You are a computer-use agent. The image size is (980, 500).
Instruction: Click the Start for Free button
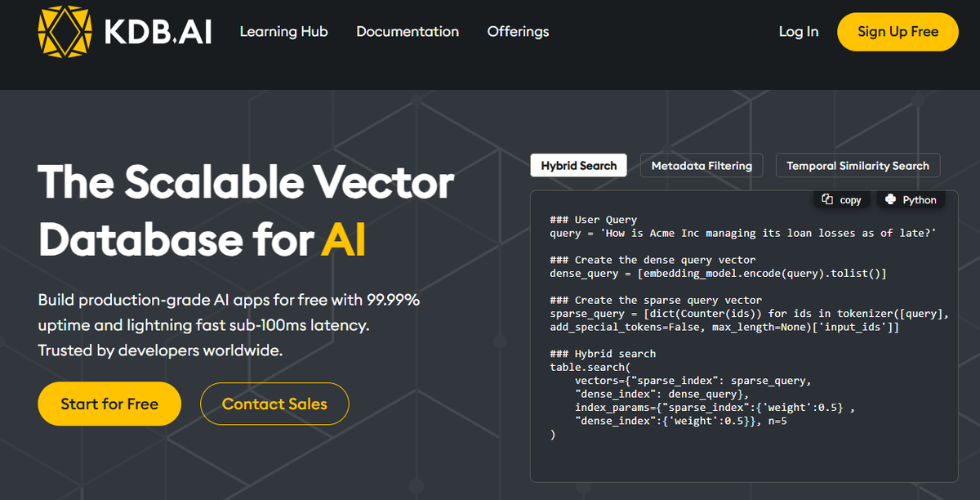(109, 404)
